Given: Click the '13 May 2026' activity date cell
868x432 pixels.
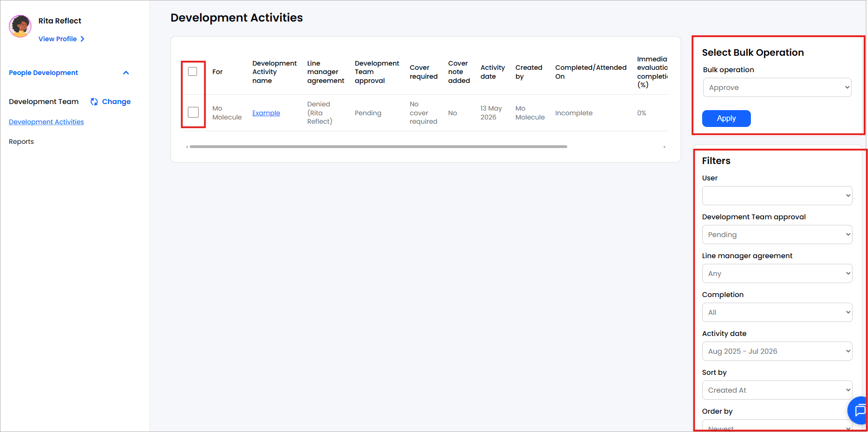Looking at the screenshot, I should click(x=491, y=113).
